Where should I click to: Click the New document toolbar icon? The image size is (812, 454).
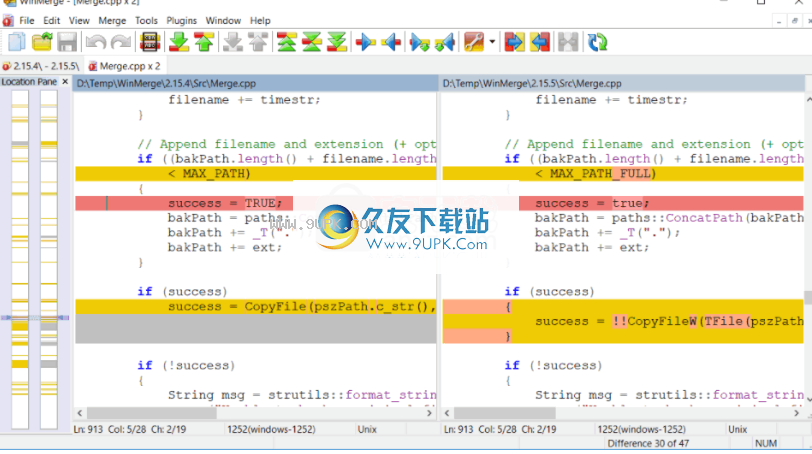[x=17, y=42]
